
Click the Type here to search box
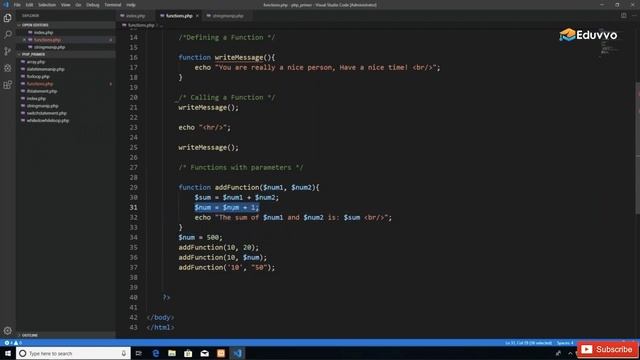[x=73, y=353]
